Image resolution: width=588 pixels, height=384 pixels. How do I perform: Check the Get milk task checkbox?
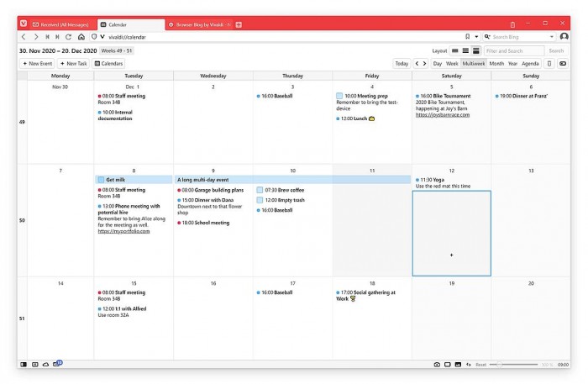point(101,180)
